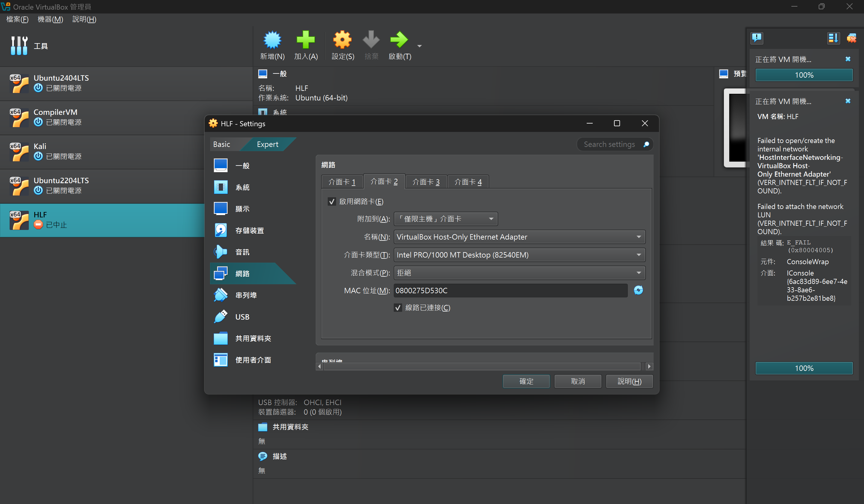864x504 pixels.
Task: Click the notification sort order icon
Action: point(833,38)
